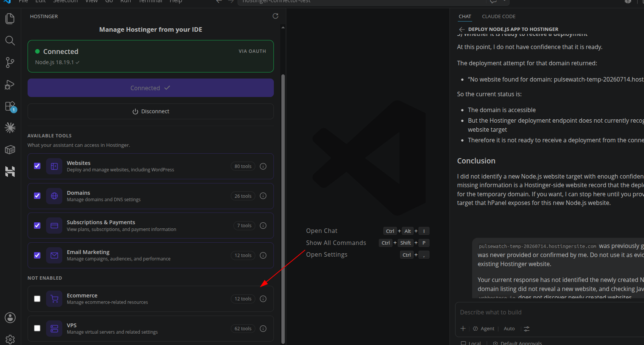Image resolution: width=644 pixels, height=345 pixels.
Task: Click the purple Connected button
Action: coord(151,88)
